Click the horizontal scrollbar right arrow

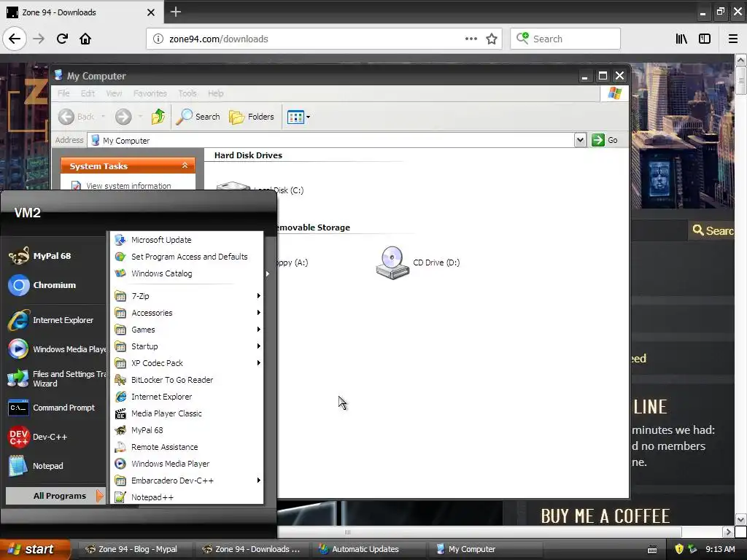(727, 532)
